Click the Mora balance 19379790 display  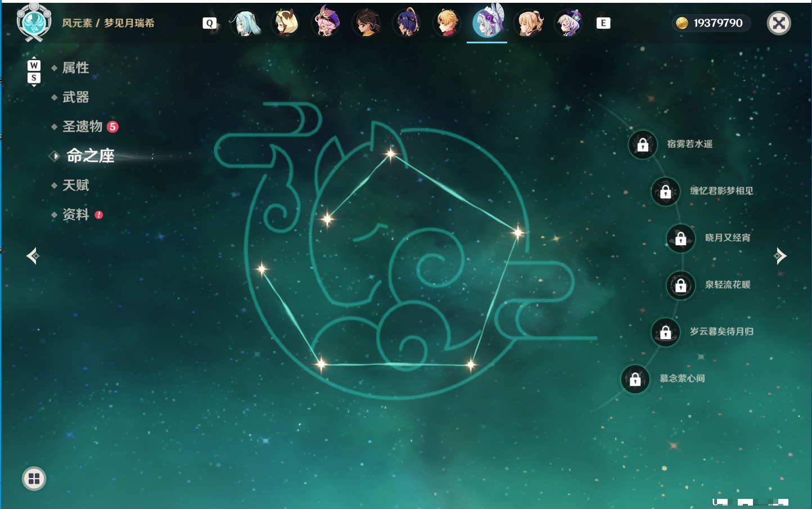pyautogui.click(x=711, y=23)
